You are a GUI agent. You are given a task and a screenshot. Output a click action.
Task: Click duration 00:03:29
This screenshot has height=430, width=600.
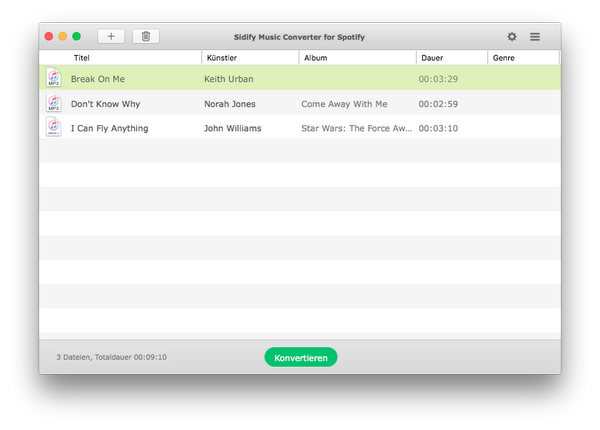click(x=438, y=79)
